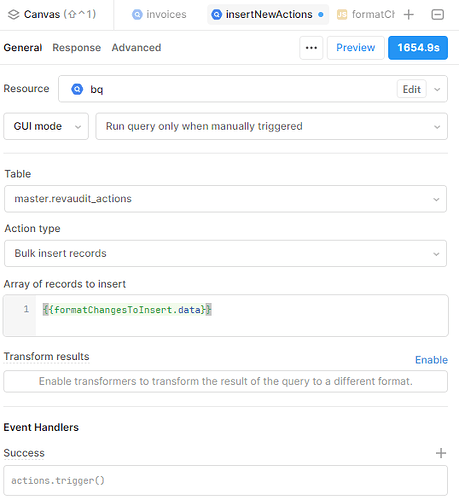Click the insertNewActions tab query icon
459x500 pixels.
217,15
